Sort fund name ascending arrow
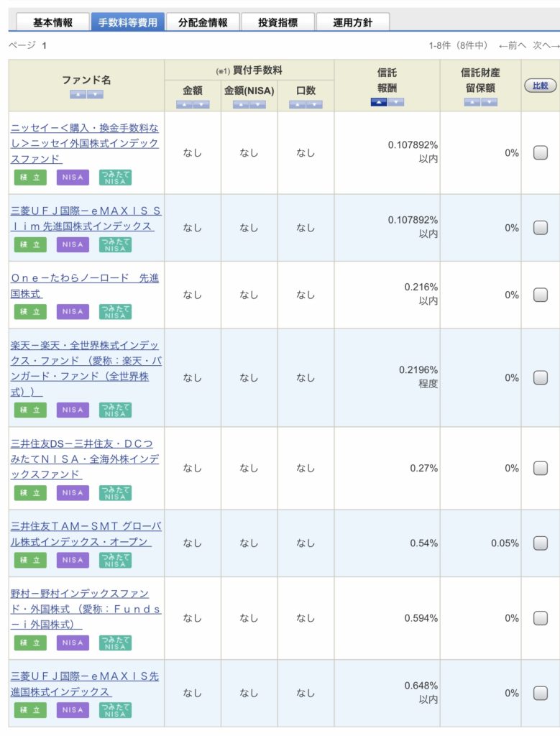This screenshot has height=736, width=560. point(78,94)
